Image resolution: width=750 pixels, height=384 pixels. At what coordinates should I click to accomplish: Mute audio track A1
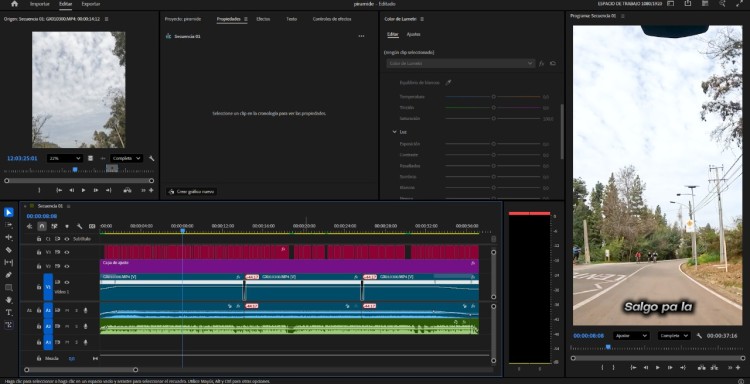[x=67, y=311]
